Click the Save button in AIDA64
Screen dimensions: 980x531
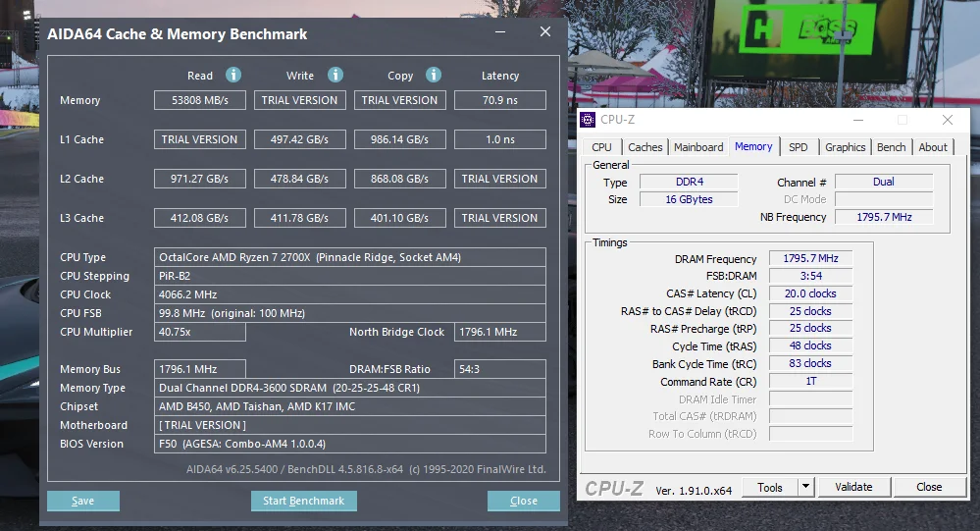coord(83,501)
